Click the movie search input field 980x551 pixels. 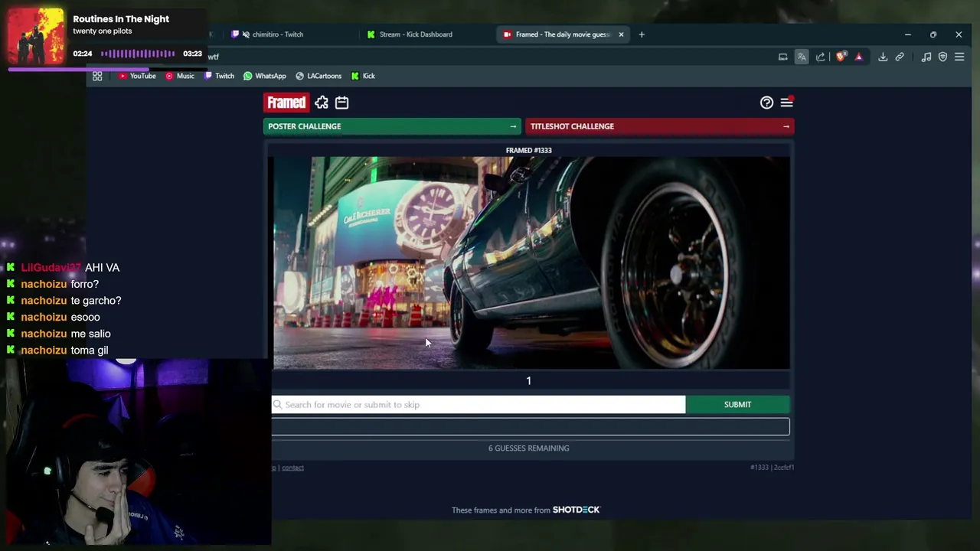[479, 404]
